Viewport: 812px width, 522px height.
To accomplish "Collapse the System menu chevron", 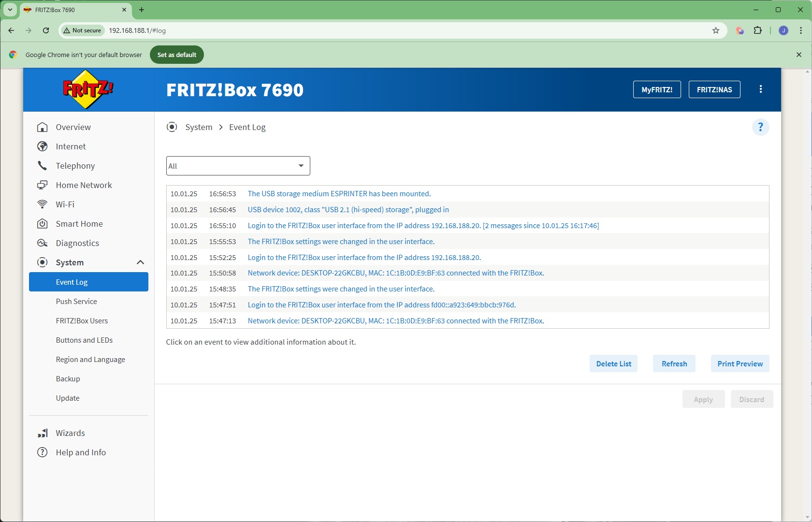I will [x=141, y=262].
